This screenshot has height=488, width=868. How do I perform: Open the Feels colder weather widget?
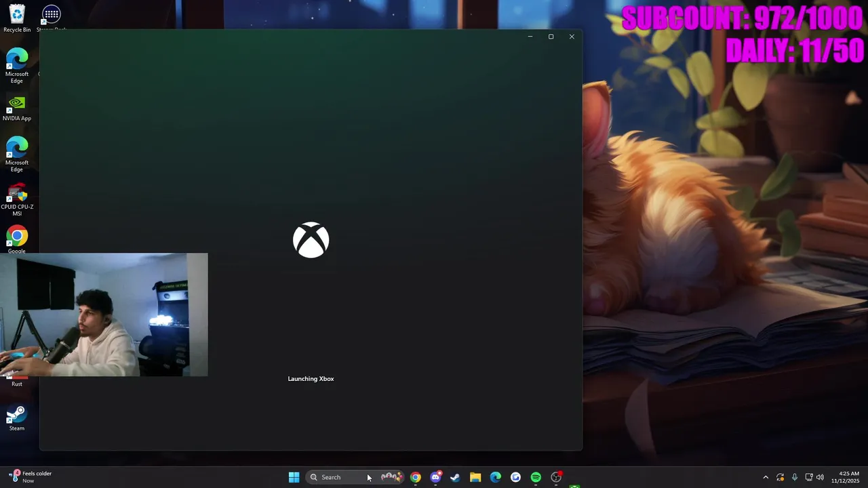coord(31,477)
